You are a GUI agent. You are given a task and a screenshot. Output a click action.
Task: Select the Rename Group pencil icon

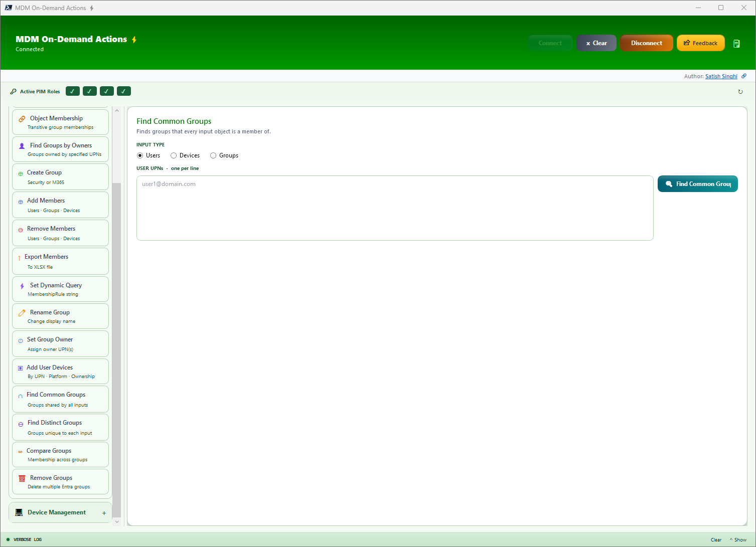(x=22, y=313)
